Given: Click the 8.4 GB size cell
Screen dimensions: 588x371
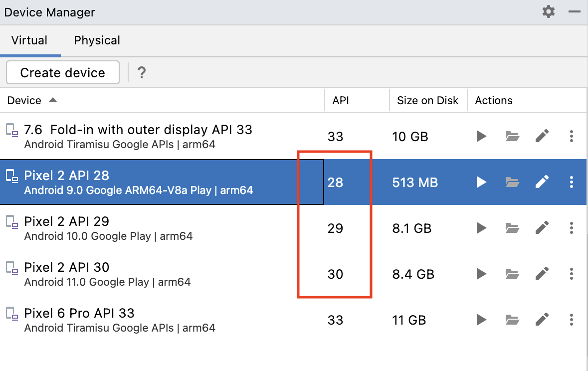Looking at the screenshot, I should 413,274.
